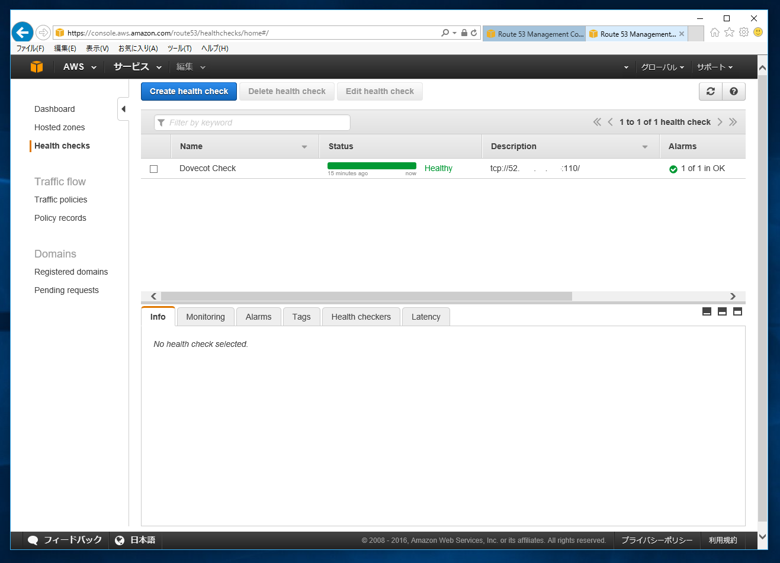Open the ヘルプ(H) menu
The height and width of the screenshot is (563, 780).
[214, 48]
